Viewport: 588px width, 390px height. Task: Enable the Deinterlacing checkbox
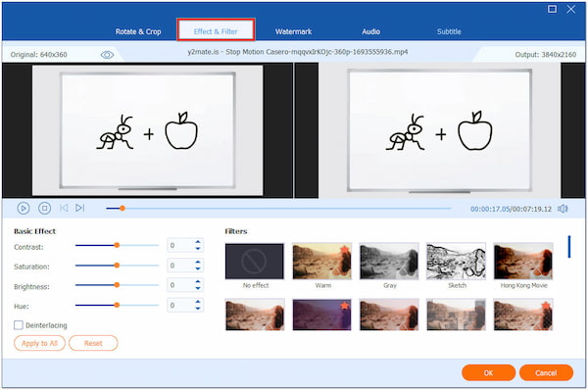[x=19, y=325]
